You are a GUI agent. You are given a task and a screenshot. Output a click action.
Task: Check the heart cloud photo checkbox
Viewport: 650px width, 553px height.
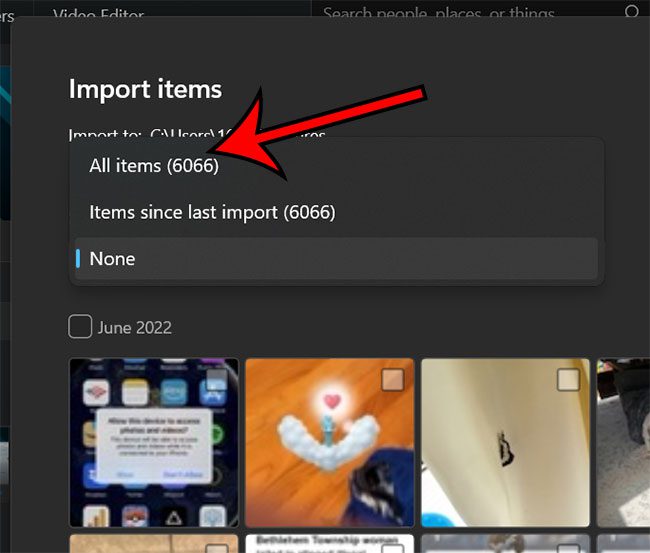pos(393,379)
